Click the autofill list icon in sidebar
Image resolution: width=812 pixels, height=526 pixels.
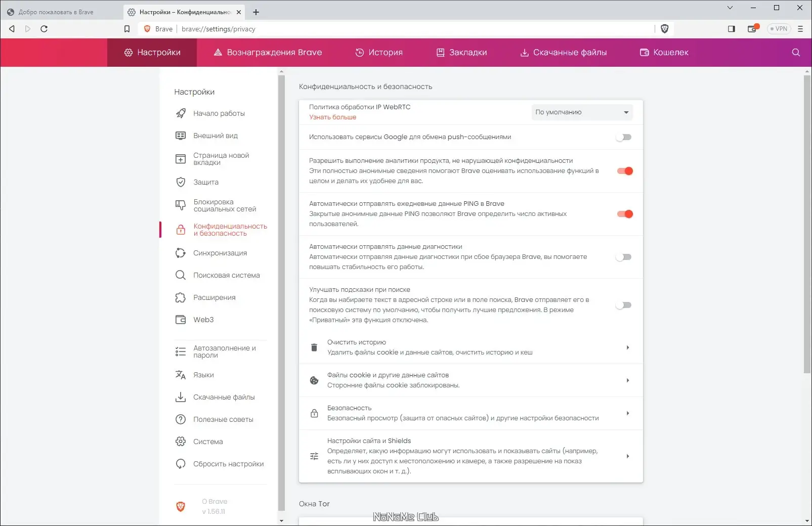click(x=181, y=352)
